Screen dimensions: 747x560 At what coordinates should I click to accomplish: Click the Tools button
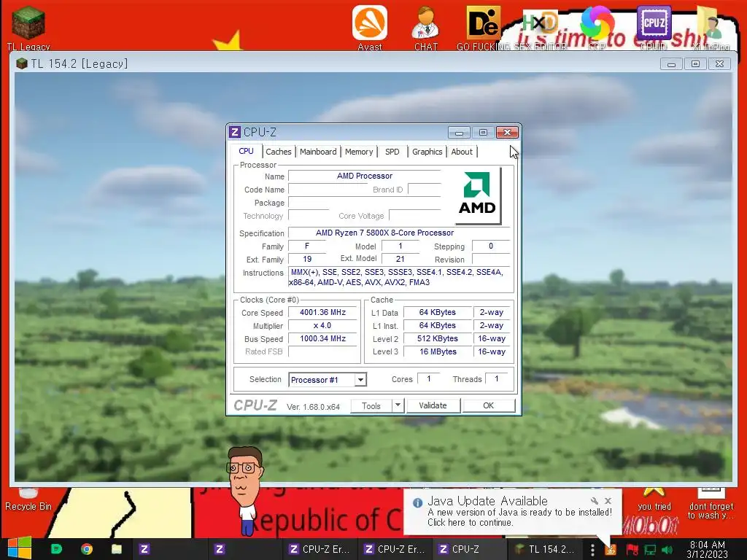point(371,405)
